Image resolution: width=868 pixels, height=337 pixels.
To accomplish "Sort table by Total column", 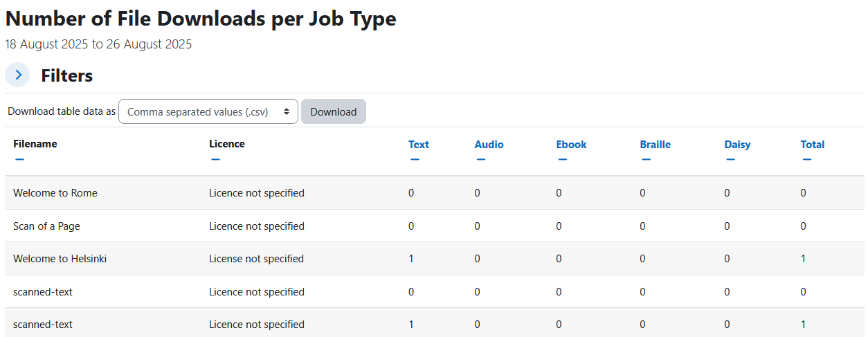I will click(813, 145).
